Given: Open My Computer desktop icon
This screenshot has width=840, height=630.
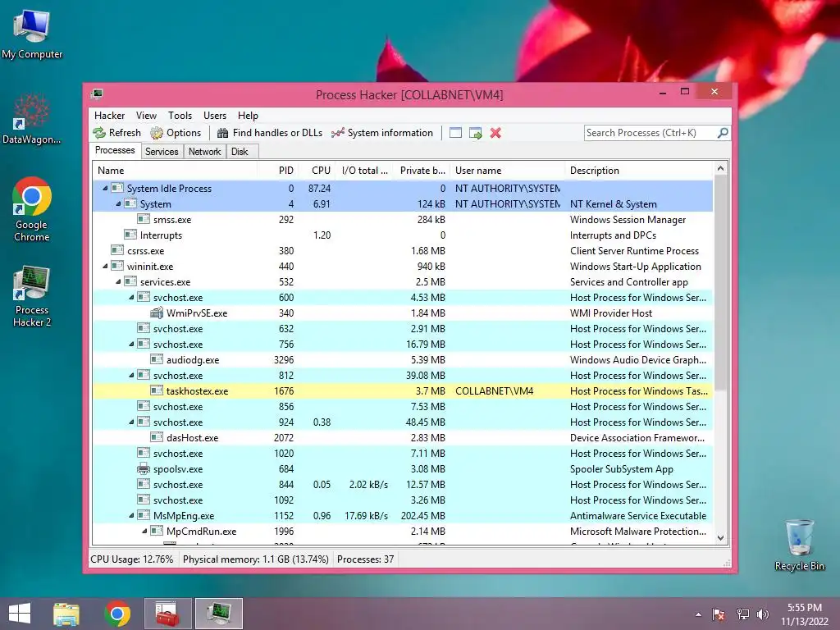Looking at the screenshot, I should [32, 34].
